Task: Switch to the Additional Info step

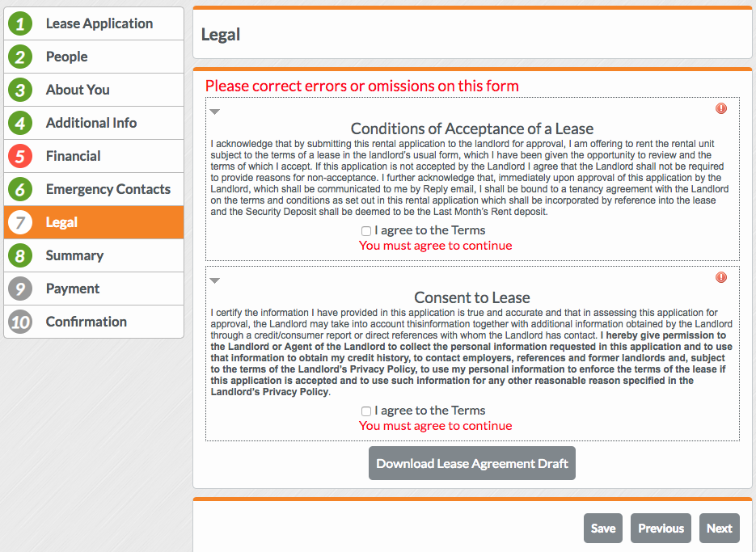Action: point(91,123)
